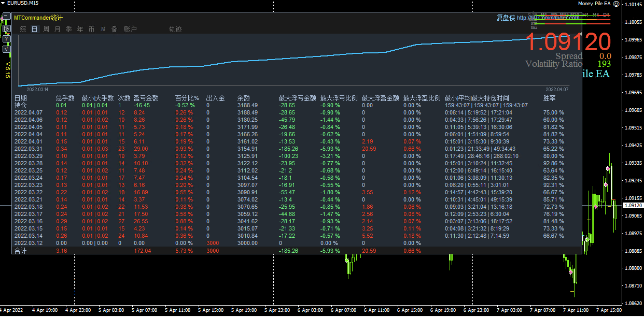Switch to the 账户 account tab
Screen dimensions: 644x317
pyautogui.click(x=130, y=29)
